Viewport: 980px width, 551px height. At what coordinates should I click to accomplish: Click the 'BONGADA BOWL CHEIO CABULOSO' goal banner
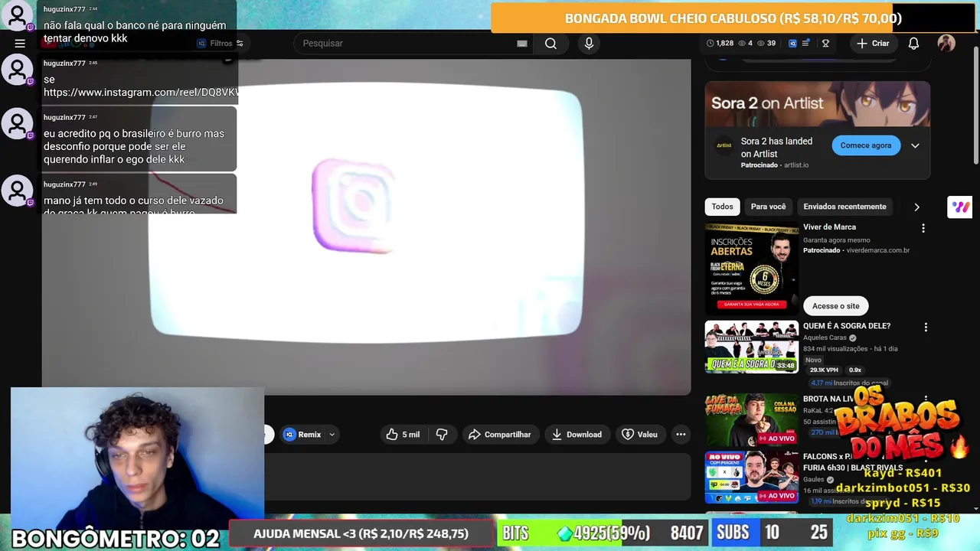733,18
